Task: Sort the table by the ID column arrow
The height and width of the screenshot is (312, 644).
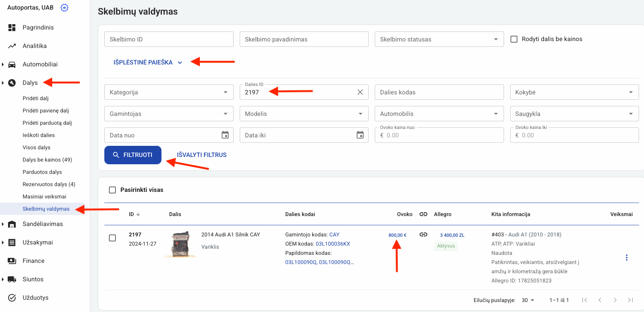Action: 138,214
